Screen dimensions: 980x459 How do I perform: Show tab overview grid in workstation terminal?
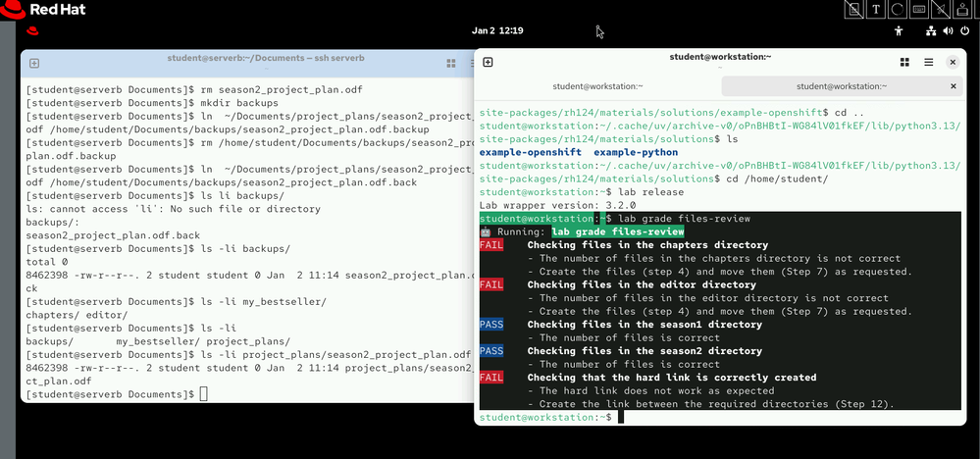coord(904,62)
